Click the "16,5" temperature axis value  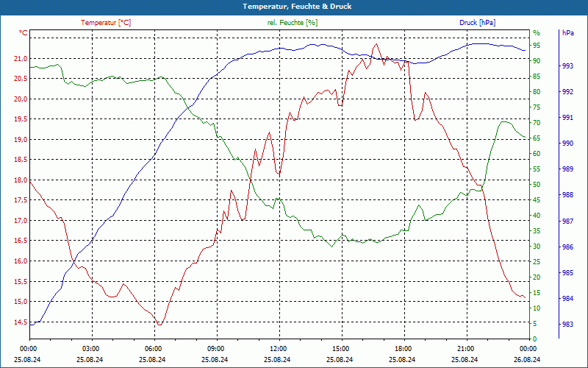click(x=21, y=241)
